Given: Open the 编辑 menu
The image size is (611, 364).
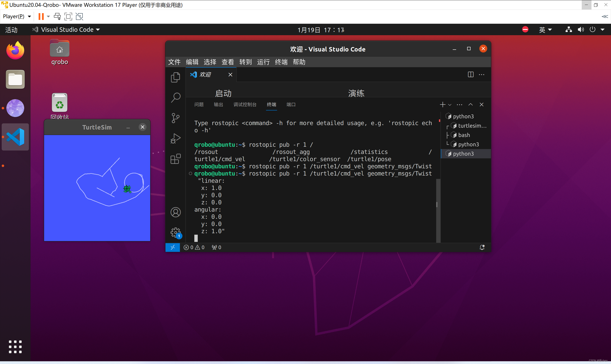Looking at the screenshot, I should click(192, 62).
